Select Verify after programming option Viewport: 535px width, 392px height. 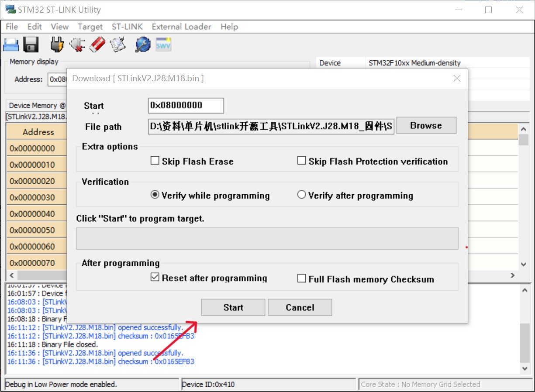click(301, 195)
